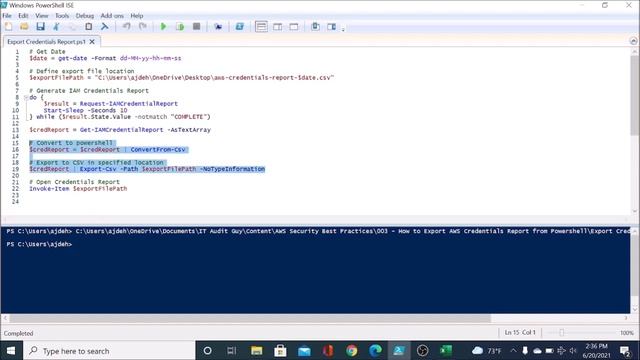Image resolution: width=640 pixels, height=360 pixels.
Task: Open File Explorer from taskbar
Action: (x=256, y=351)
